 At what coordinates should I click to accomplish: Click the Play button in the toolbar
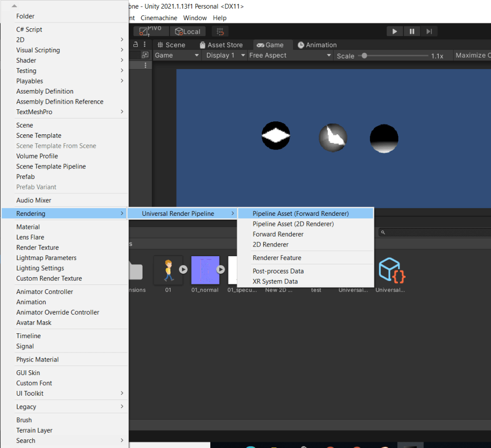click(395, 31)
